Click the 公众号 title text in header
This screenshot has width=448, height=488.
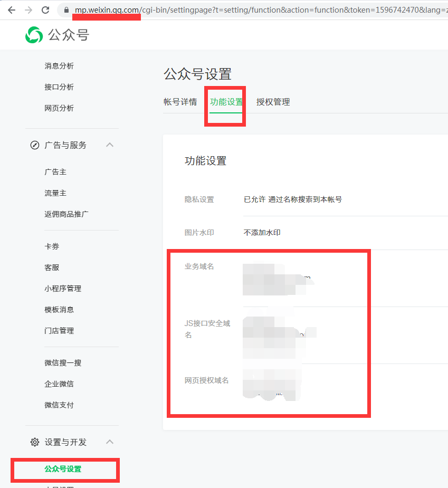click(x=69, y=35)
